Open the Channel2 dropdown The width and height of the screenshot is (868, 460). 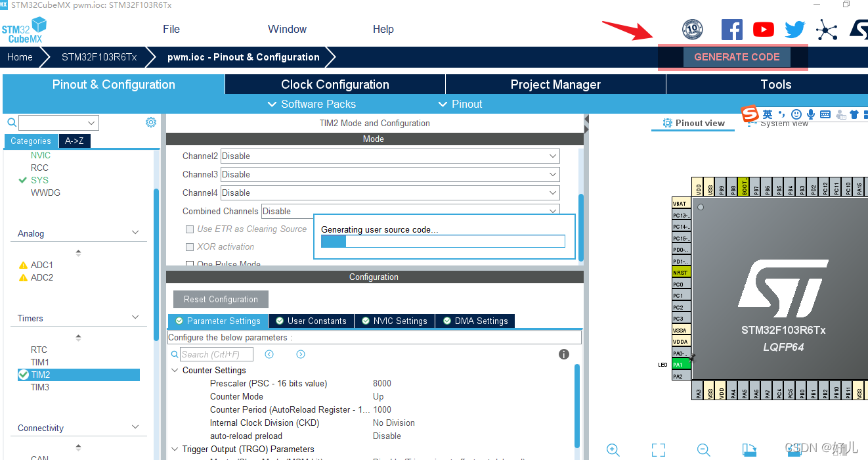coord(390,156)
